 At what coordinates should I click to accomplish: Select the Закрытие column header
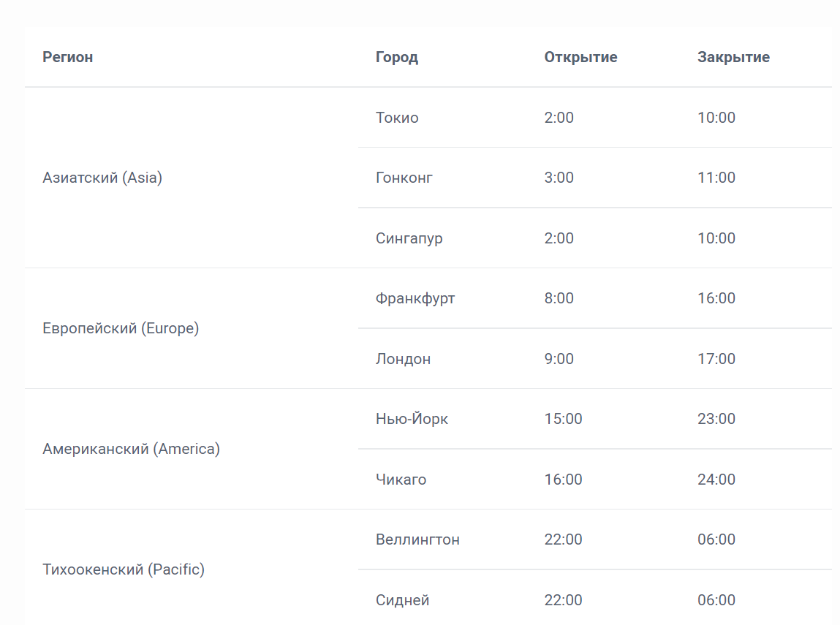tap(733, 57)
